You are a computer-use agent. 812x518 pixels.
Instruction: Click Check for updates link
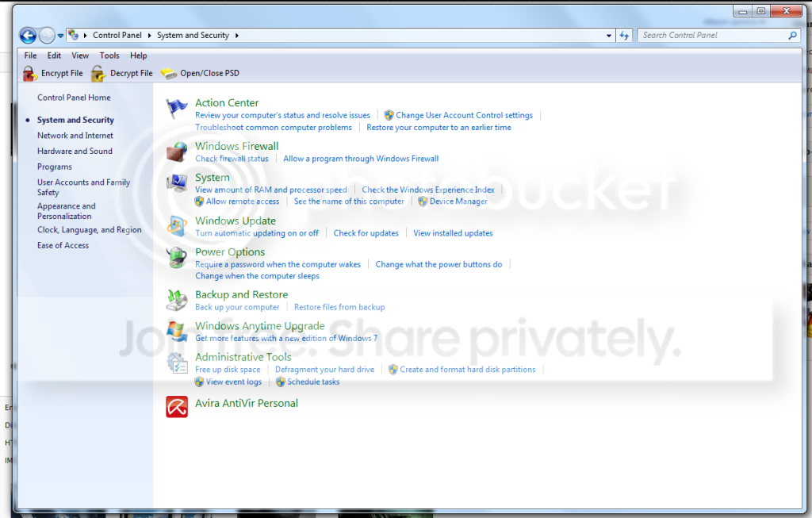pos(366,233)
